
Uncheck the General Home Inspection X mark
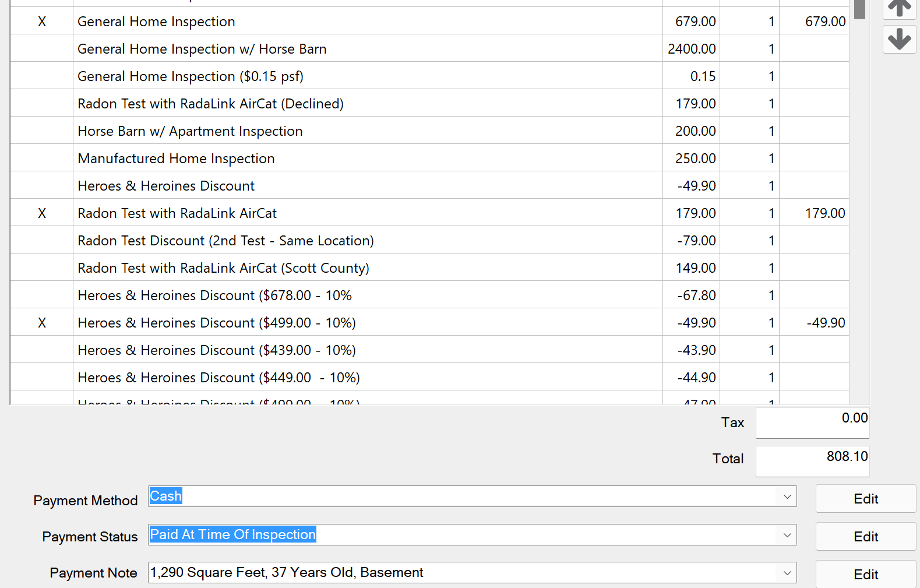(x=42, y=22)
